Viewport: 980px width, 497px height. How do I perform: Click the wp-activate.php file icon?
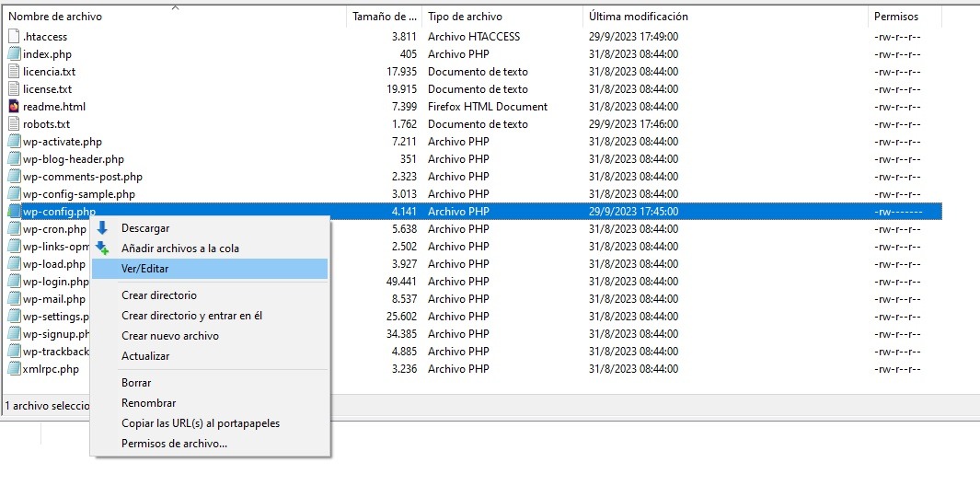[14, 142]
